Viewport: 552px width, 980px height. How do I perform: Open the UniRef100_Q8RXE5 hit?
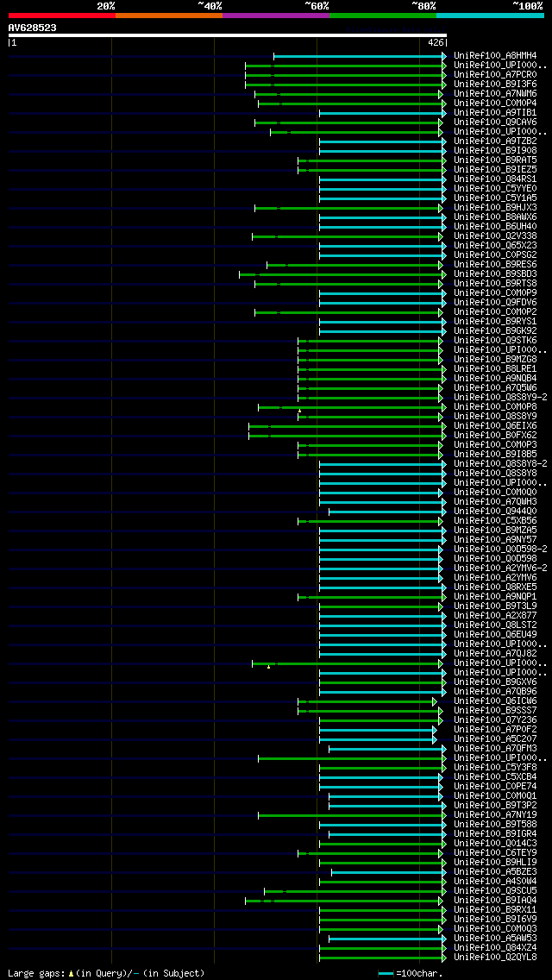[495, 587]
